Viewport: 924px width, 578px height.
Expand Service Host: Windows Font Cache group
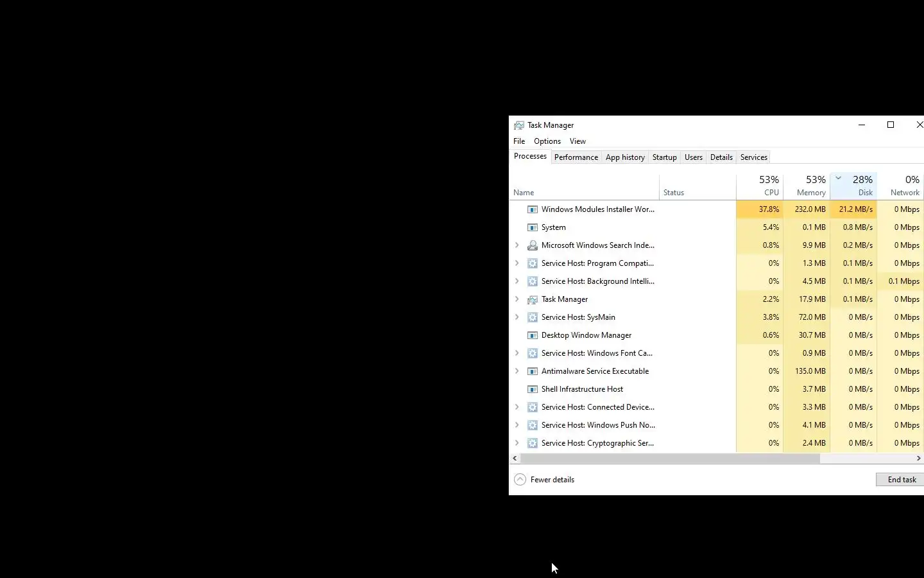pyautogui.click(x=517, y=353)
